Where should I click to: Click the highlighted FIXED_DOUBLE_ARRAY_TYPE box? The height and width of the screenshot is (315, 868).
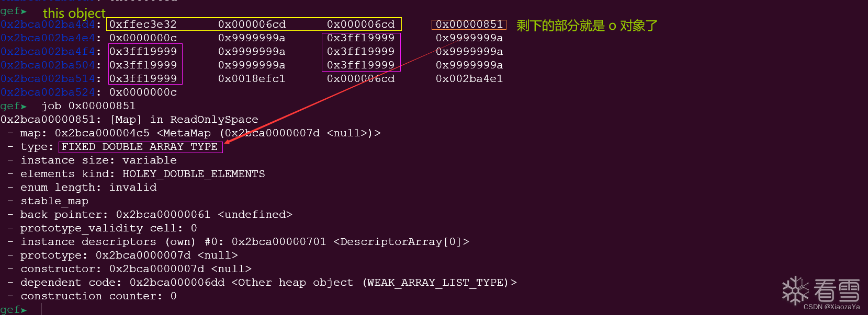point(140,147)
